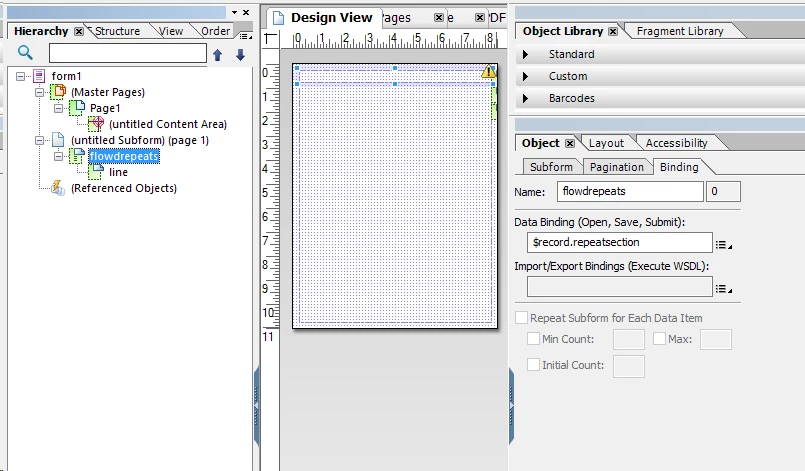Switch to the Layout tab
Viewport: 805px width, 471px height.
pyautogui.click(x=606, y=143)
